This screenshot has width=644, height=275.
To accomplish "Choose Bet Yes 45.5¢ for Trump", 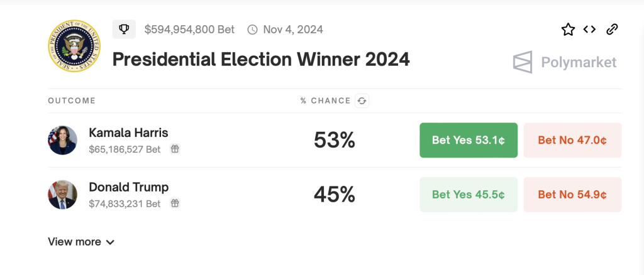I will [469, 195].
